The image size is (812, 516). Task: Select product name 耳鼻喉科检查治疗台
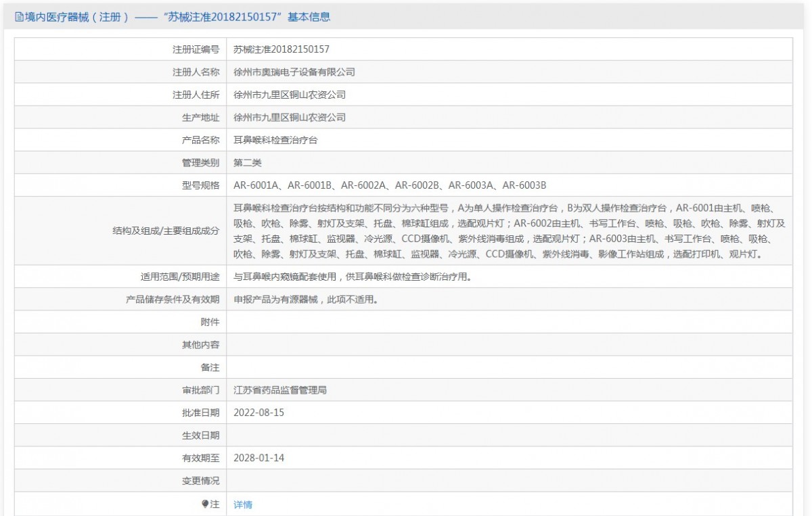click(x=275, y=140)
